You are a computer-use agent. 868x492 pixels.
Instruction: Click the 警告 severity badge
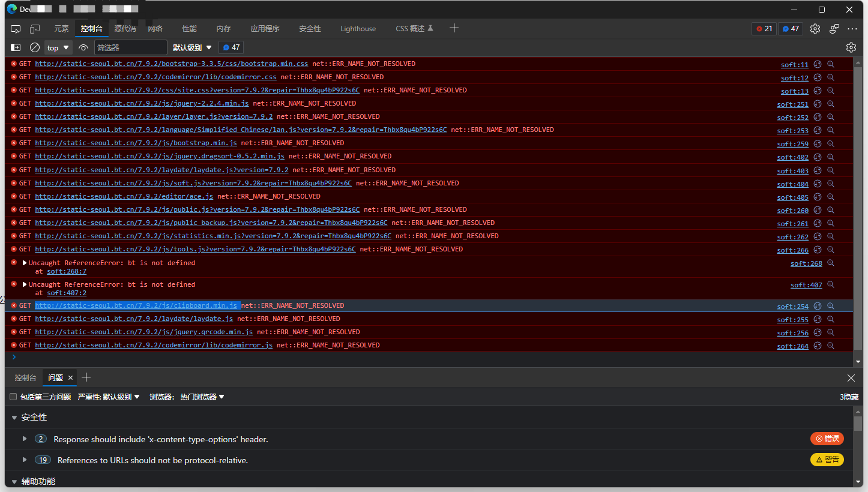coord(827,460)
